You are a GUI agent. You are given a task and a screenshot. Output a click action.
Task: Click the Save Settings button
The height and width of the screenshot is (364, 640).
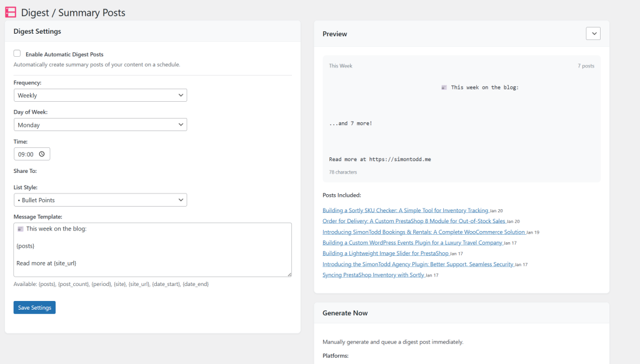[34, 308]
